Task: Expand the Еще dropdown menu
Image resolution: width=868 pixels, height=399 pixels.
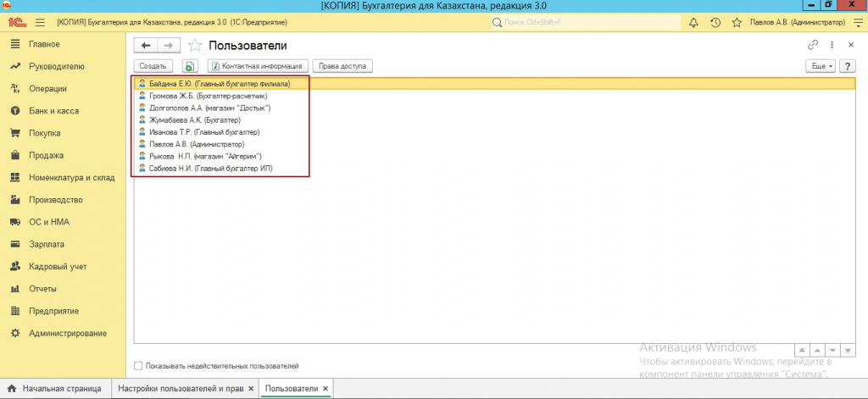Action: point(821,66)
